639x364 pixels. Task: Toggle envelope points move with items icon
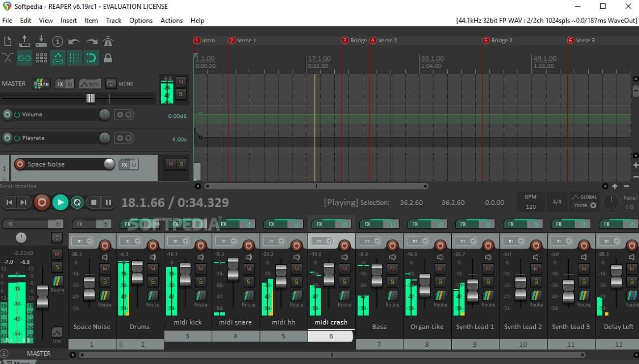coord(58,58)
